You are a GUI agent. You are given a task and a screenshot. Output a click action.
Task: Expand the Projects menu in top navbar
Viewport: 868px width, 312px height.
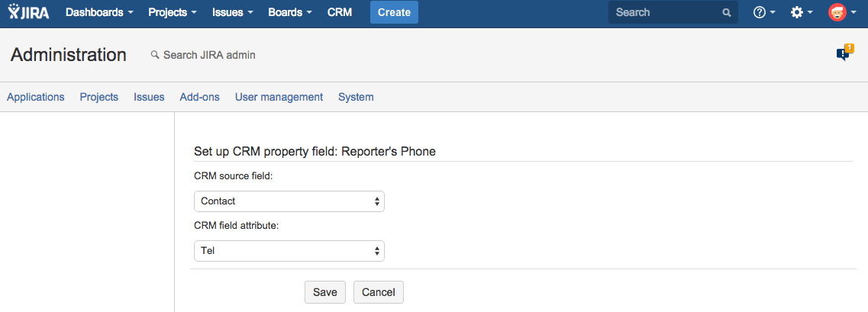point(172,12)
